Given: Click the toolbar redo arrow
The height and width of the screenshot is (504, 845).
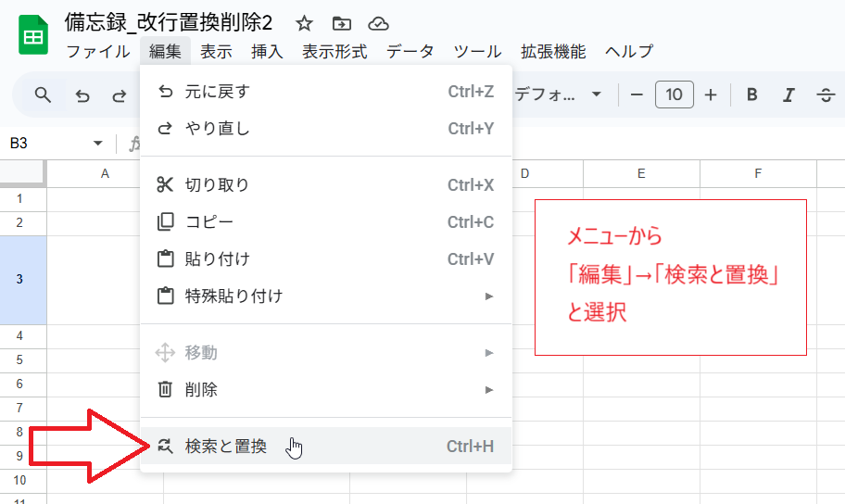Looking at the screenshot, I should (120, 96).
